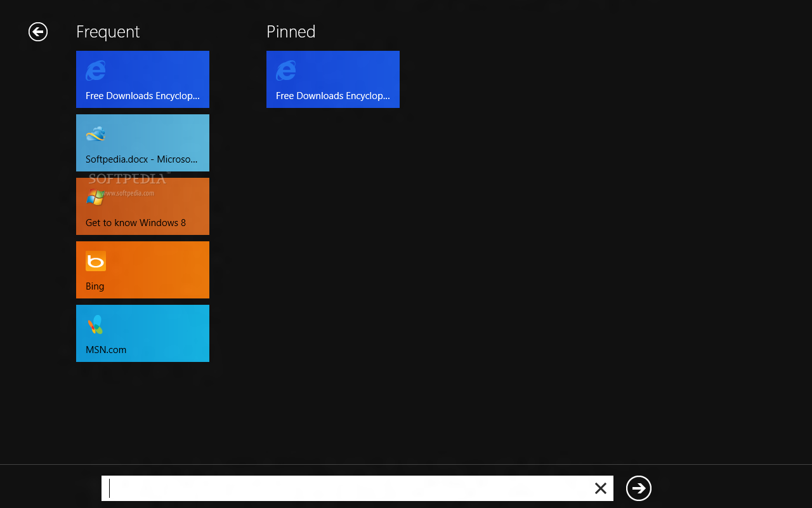The height and width of the screenshot is (508, 812).
Task: Click the Frequent heading
Action: pos(108,32)
